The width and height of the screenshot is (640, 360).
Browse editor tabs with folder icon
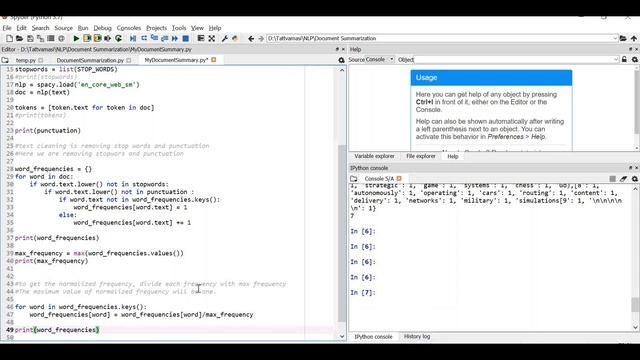coord(5,60)
